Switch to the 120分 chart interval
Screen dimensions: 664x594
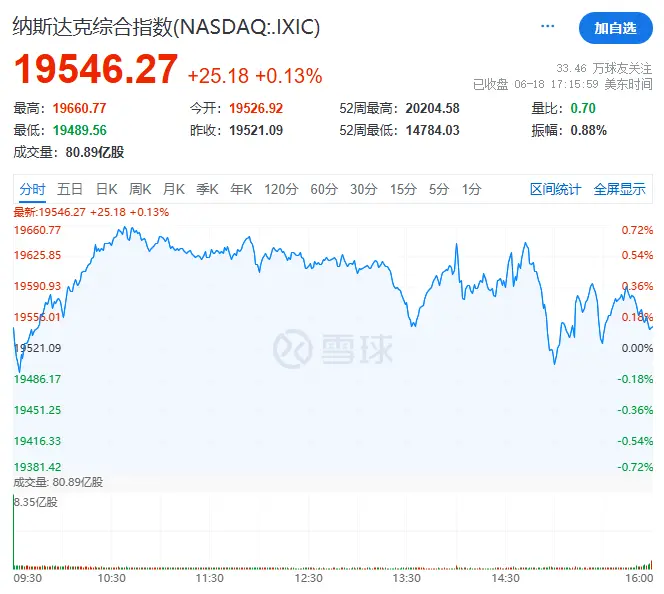pos(281,189)
